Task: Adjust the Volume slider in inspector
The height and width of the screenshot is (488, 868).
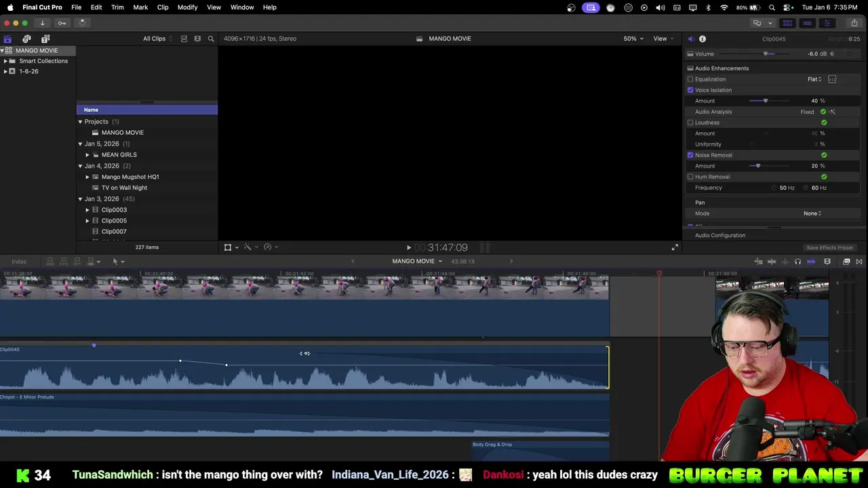Action: 767,54
